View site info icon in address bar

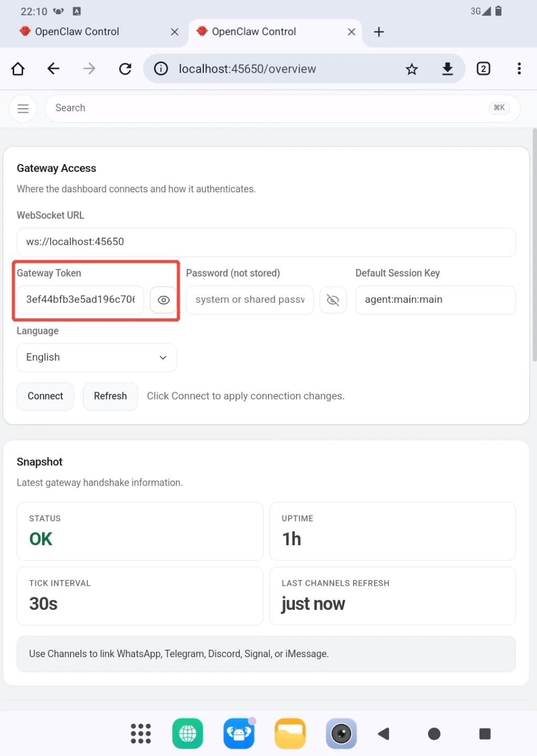tap(161, 69)
